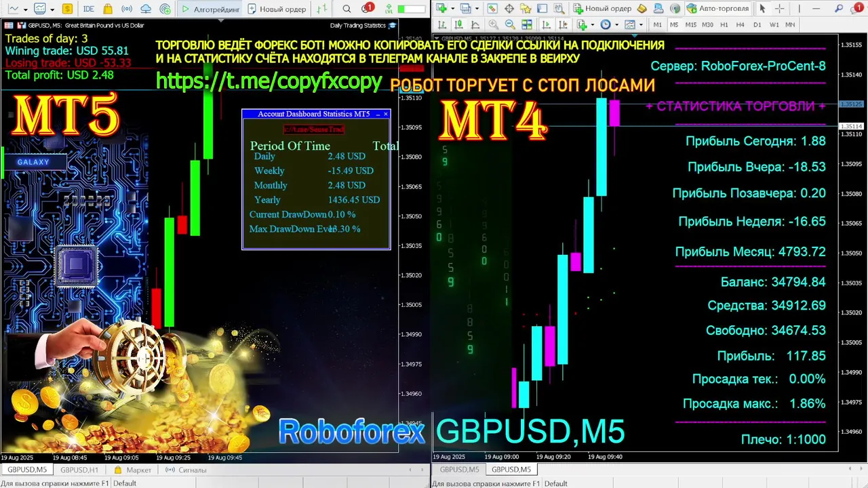Click the indicators list icon in MT5
868x488 pixels.
click(x=40, y=9)
